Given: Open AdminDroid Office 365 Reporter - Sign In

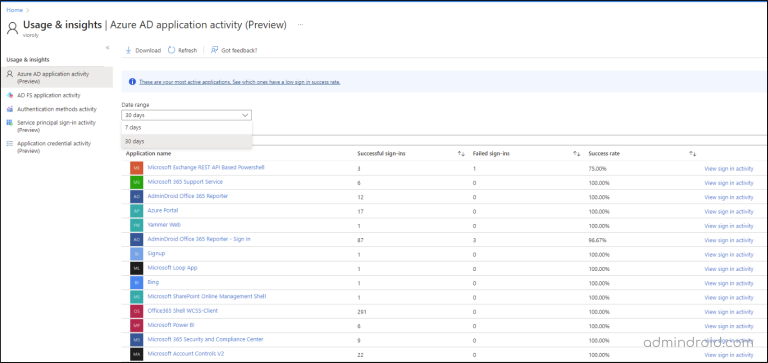Looking at the screenshot, I should tap(199, 239).
